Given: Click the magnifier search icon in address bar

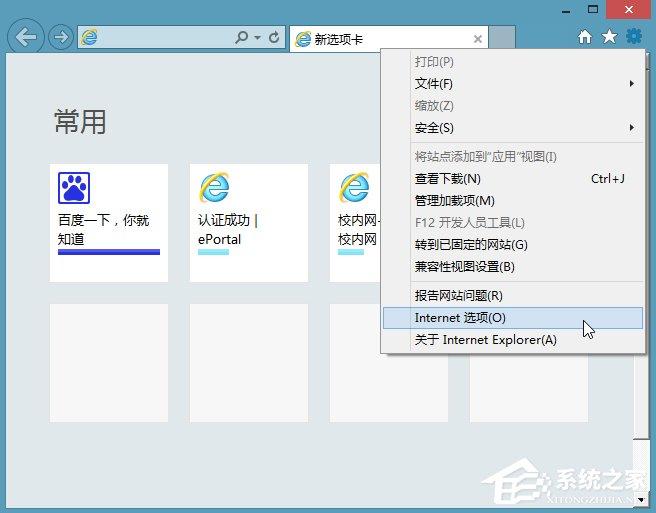Looking at the screenshot, I should click(x=241, y=37).
